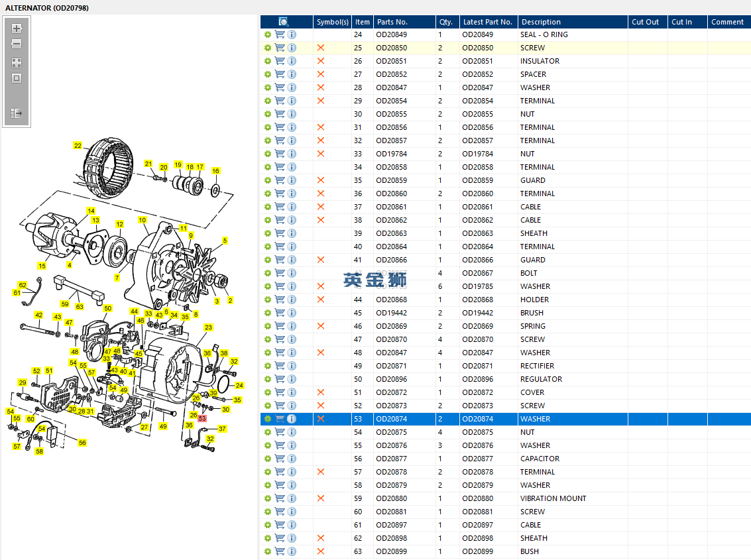The image size is (751, 560).
Task: Open info for VIBRATION MOUNT row
Action: click(x=292, y=498)
